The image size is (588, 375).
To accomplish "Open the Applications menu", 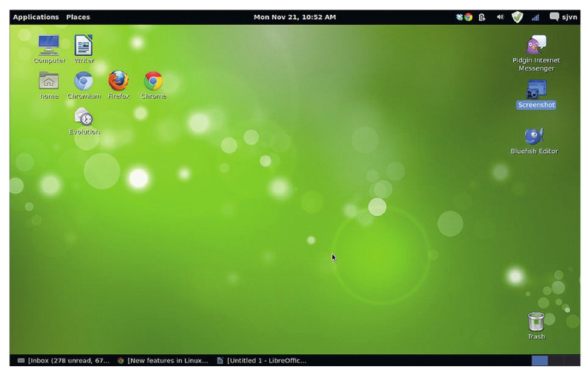I will tap(36, 17).
